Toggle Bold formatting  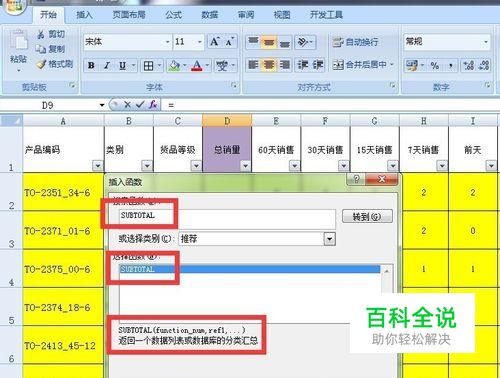[x=91, y=65]
